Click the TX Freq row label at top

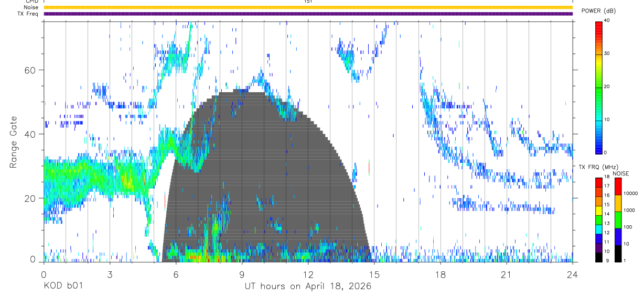(x=28, y=14)
